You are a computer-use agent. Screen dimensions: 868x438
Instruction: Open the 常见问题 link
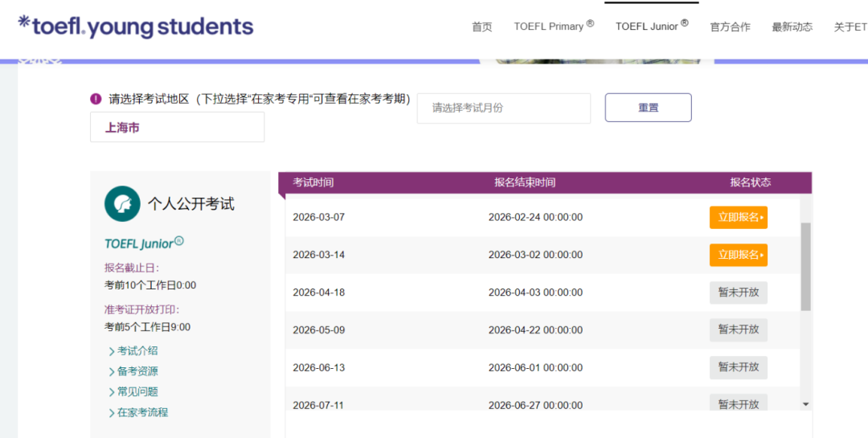click(x=137, y=392)
